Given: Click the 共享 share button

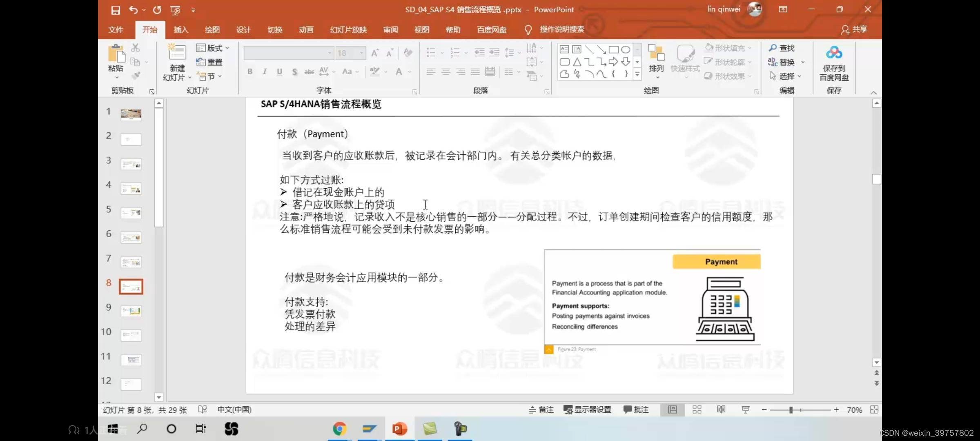Looking at the screenshot, I should (854, 29).
